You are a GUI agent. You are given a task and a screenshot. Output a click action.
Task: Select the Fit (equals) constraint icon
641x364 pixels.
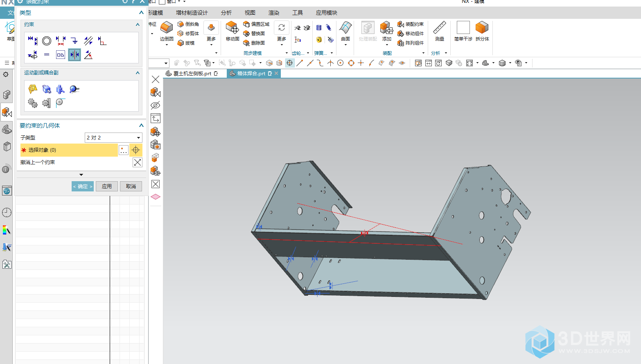pyautogui.click(x=47, y=55)
